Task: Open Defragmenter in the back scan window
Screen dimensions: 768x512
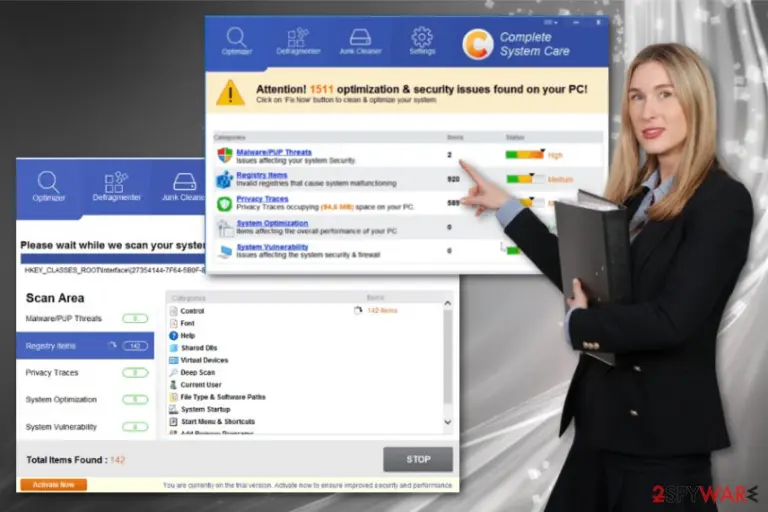Action: (x=116, y=187)
